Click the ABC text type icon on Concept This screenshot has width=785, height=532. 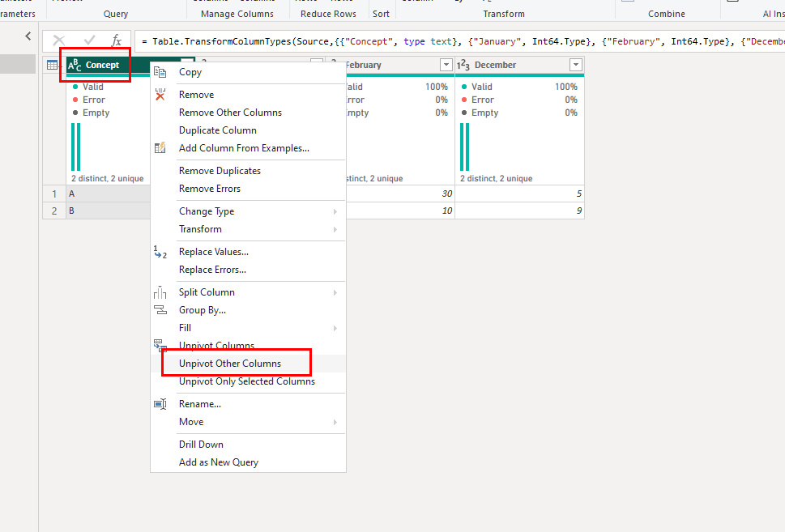click(x=75, y=65)
